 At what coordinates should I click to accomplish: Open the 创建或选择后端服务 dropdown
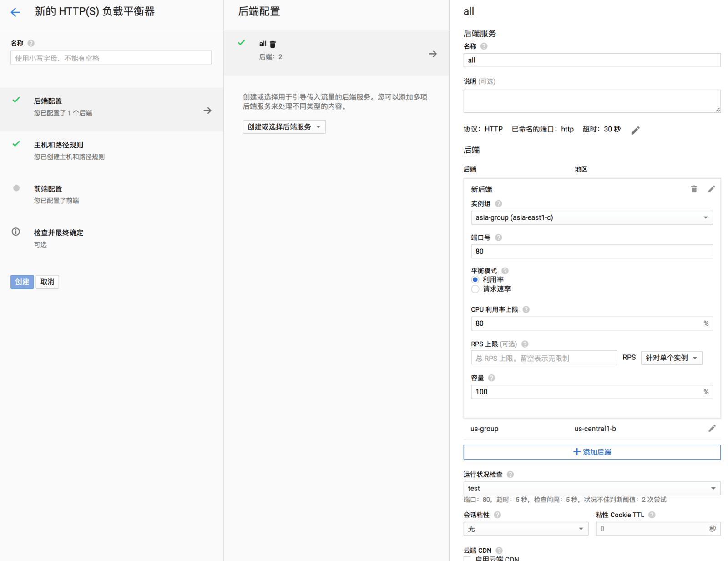point(284,127)
